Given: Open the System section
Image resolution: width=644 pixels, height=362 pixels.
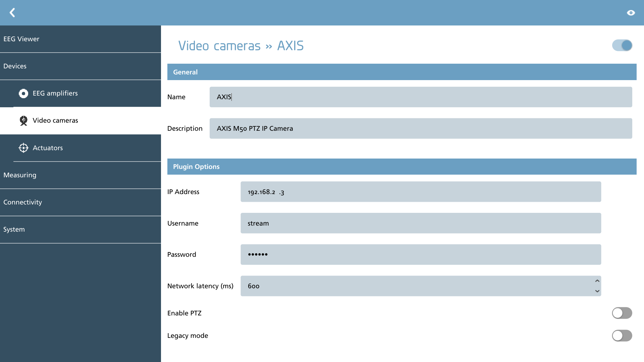Looking at the screenshot, I should pos(80,229).
